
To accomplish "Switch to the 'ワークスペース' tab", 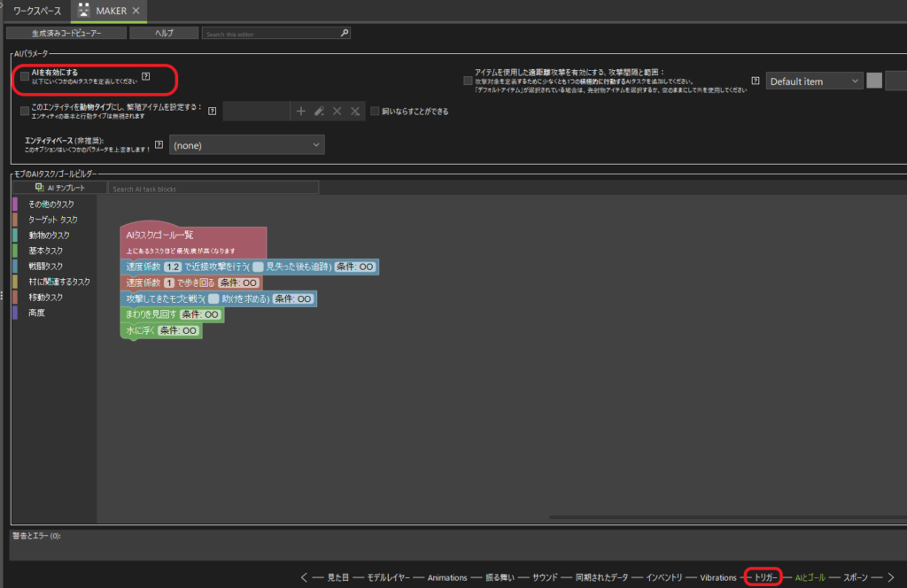I will pos(37,11).
